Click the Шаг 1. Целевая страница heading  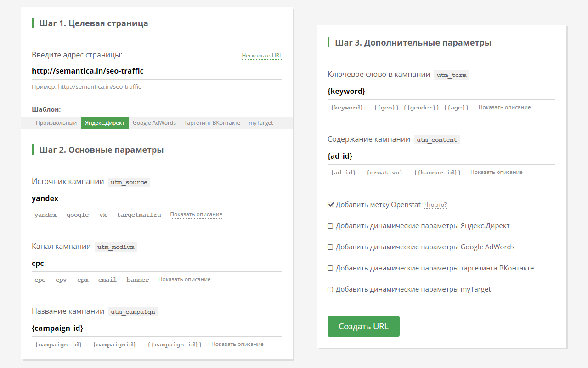(x=94, y=23)
